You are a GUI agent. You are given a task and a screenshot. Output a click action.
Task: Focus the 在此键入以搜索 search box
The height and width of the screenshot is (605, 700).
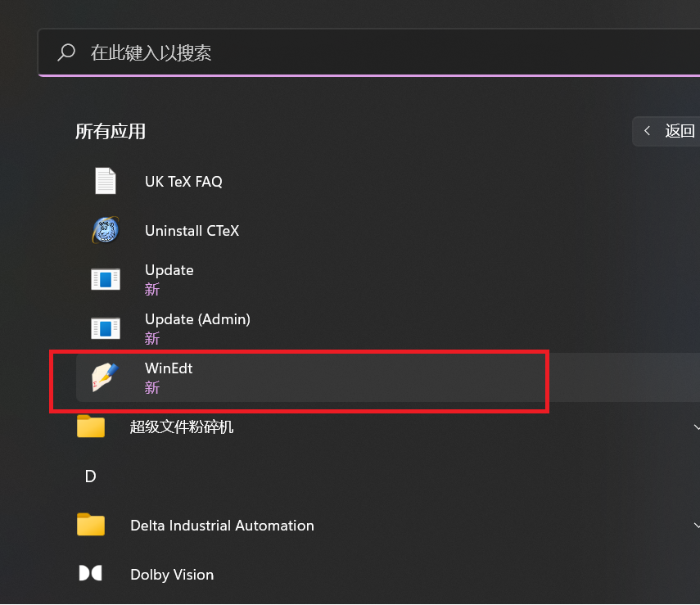pos(368,53)
